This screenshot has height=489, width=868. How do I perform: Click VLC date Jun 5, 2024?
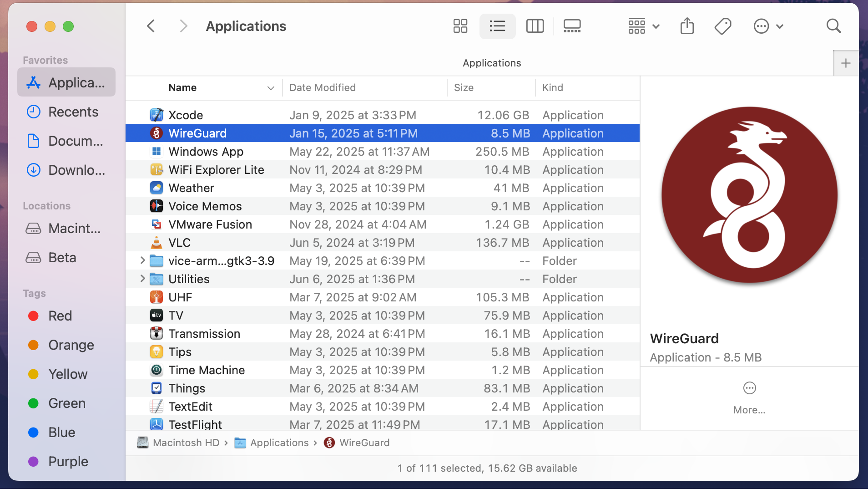[x=352, y=242]
